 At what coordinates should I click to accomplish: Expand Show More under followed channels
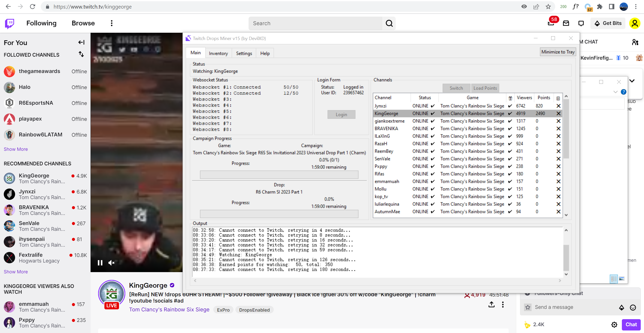click(16, 149)
